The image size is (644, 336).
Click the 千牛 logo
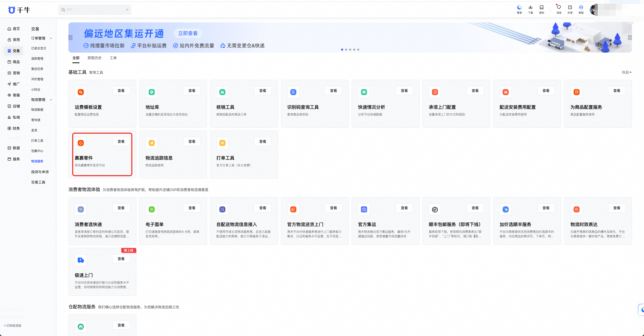click(x=19, y=10)
